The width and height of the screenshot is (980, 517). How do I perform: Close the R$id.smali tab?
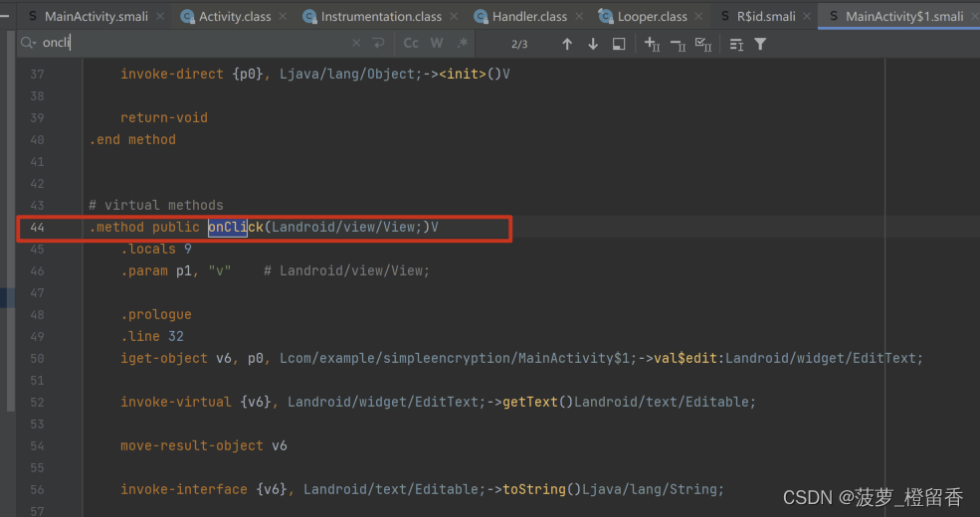point(807,16)
